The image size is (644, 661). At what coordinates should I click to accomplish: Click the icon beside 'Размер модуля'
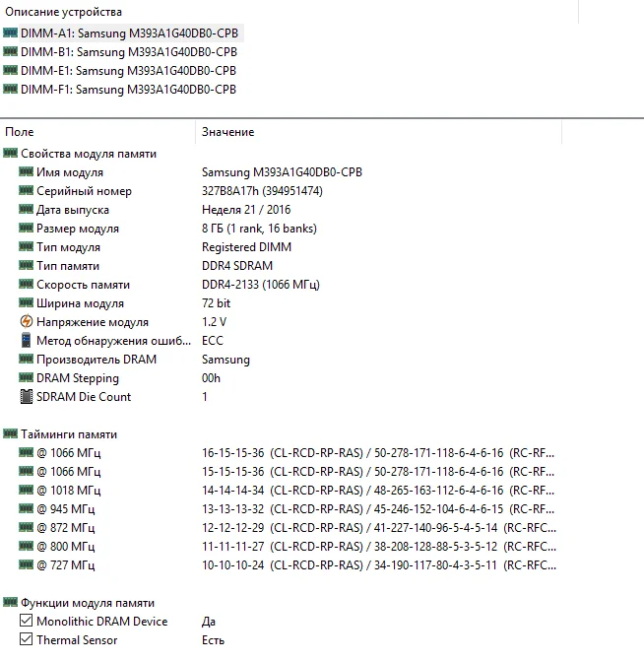26,229
